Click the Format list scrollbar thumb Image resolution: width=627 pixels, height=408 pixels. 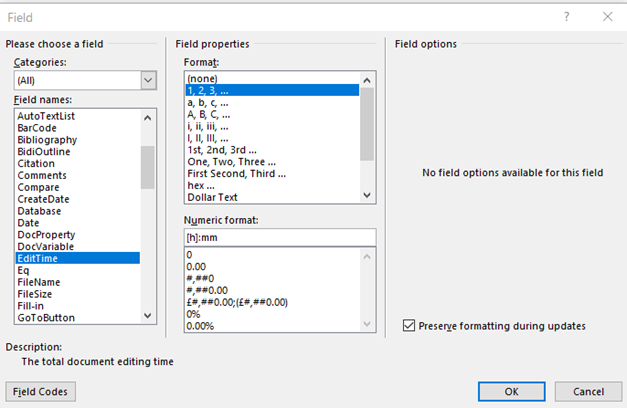(x=367, y=124)
